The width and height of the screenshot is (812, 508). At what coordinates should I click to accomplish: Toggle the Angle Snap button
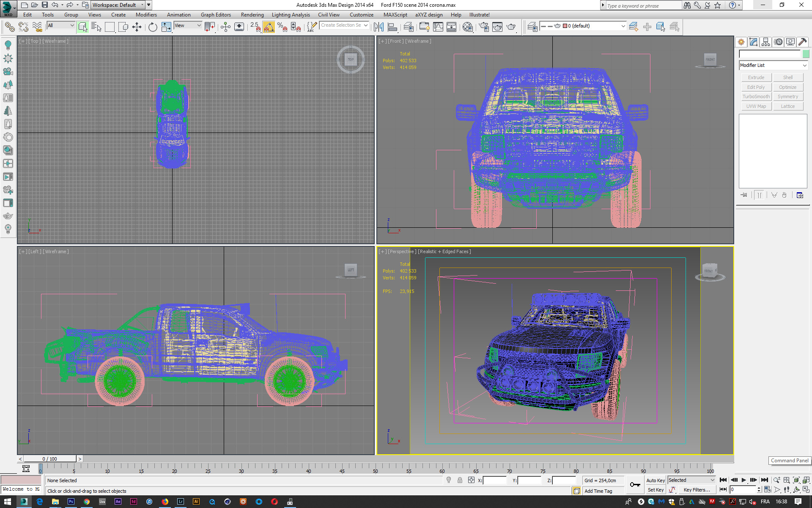coord(269,27)
